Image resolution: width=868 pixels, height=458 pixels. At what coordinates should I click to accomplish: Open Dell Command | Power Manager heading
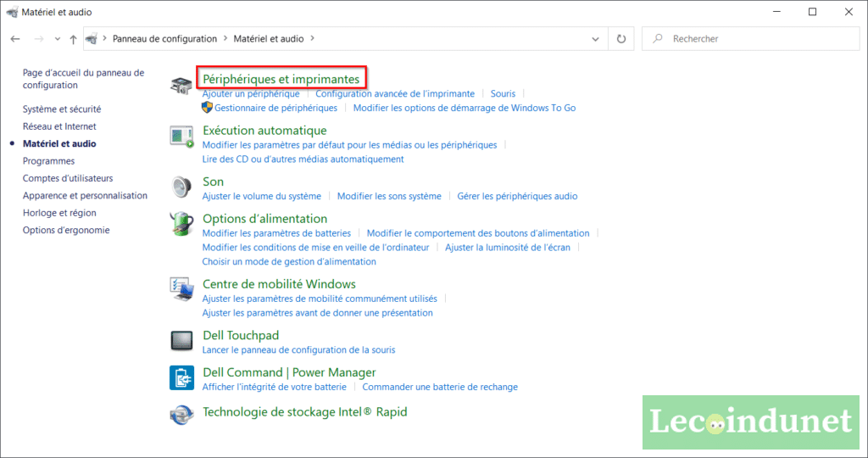(x=289, y=372)
